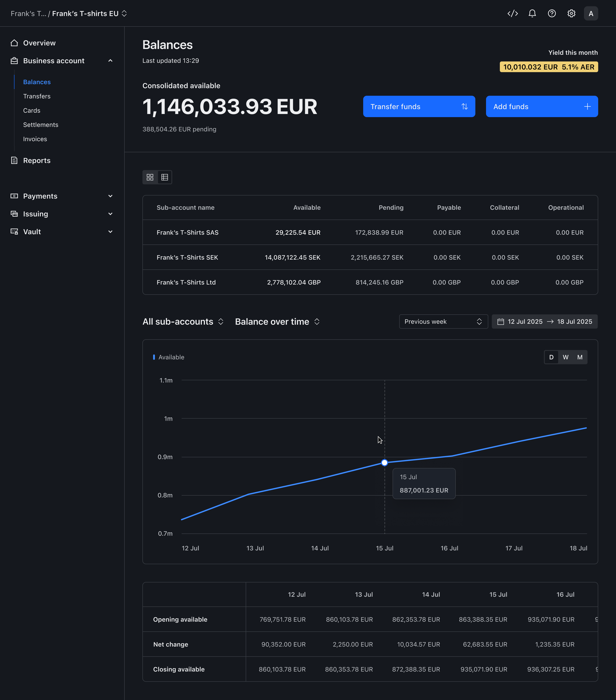The height and width of the screenshot is (700, 616).
Task: Switch to table view of sub-accounts
Action: (x=165, y=177)
